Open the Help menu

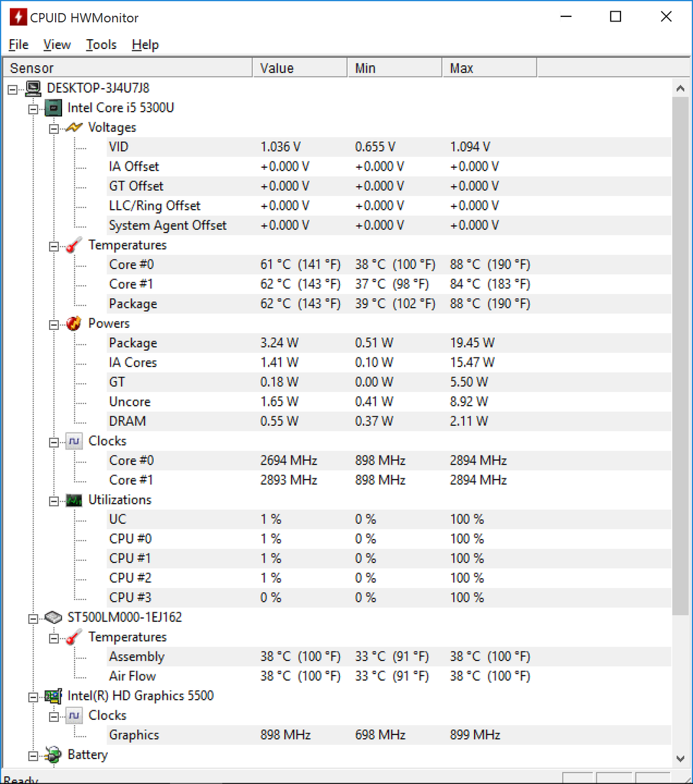[145, 44]
